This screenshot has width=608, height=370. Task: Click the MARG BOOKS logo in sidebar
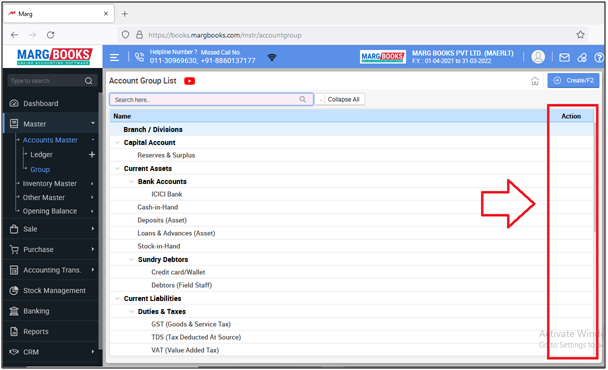point(55,57)
